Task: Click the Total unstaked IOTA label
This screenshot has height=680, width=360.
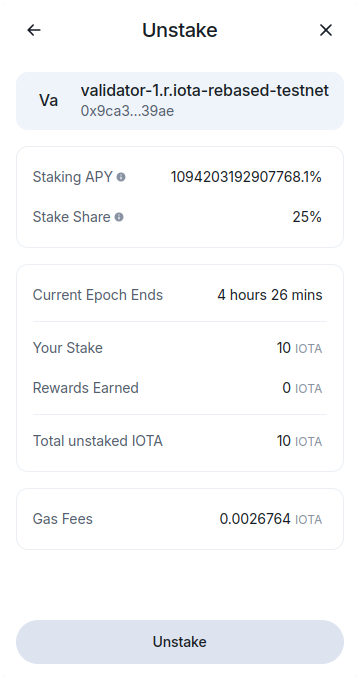Action: [98, 441]
